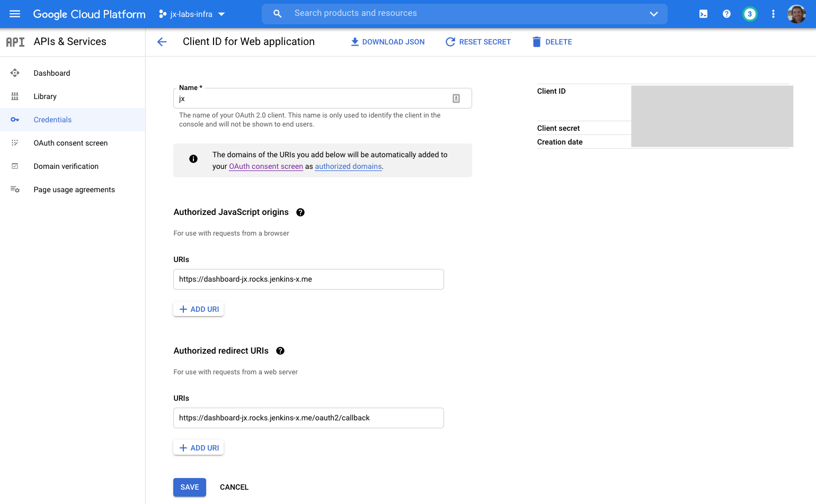Viewport: 816px width, 504px height.
Task: Click the SAVE button
Action: point(190,487)
